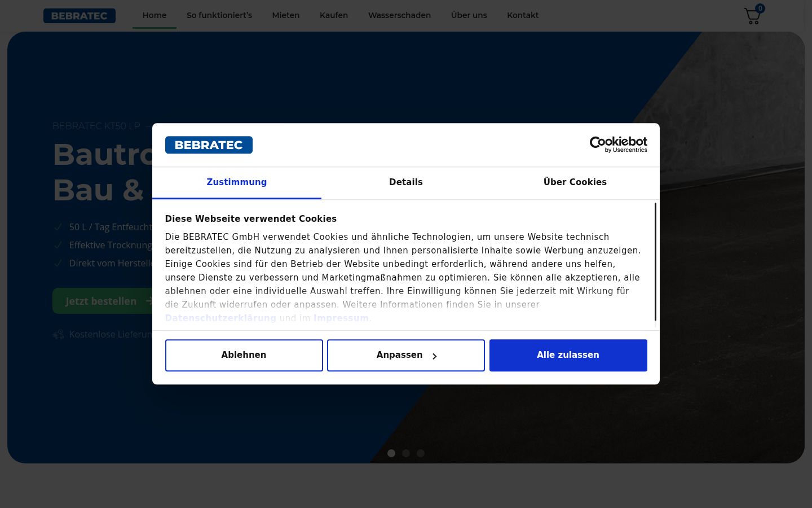Select the Über Cookies tab
The height and width of the screenshot is (508, 812).
575,182
